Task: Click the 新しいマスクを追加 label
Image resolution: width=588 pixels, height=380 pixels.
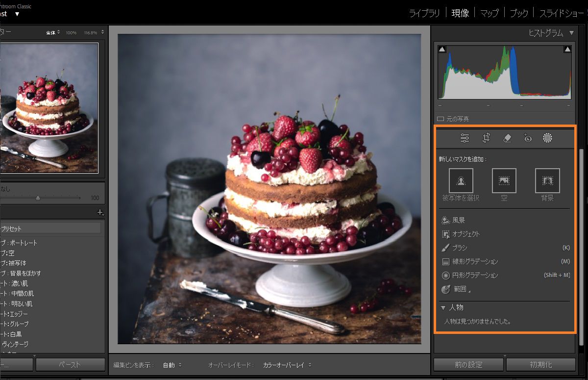Action: 463,159
